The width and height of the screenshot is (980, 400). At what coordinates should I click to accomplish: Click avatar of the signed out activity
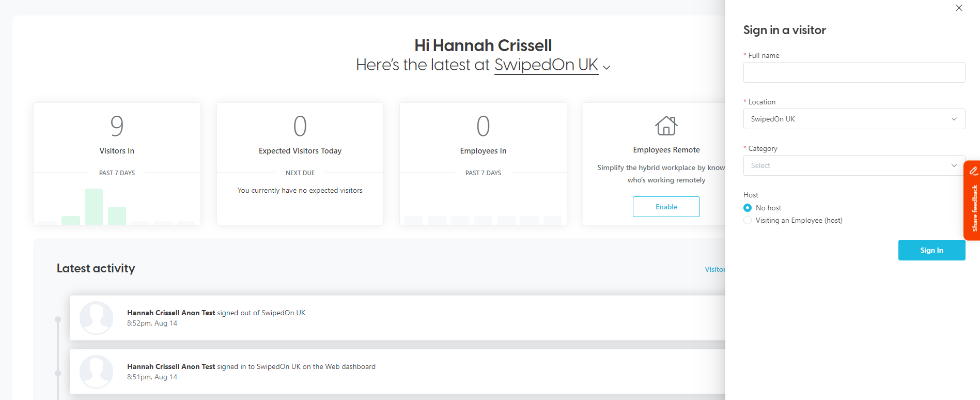coord(96,318)
